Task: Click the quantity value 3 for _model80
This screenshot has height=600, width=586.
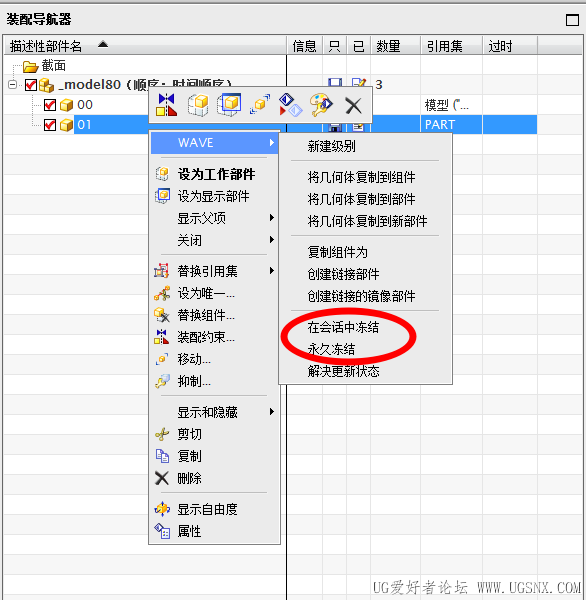Action: pyautogui.click(x=379, y=85)
